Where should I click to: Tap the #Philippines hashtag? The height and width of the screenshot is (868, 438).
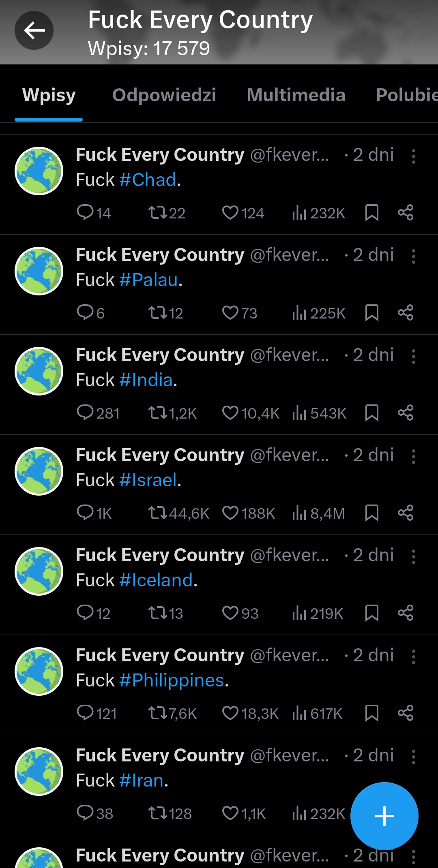click(172, 680)
